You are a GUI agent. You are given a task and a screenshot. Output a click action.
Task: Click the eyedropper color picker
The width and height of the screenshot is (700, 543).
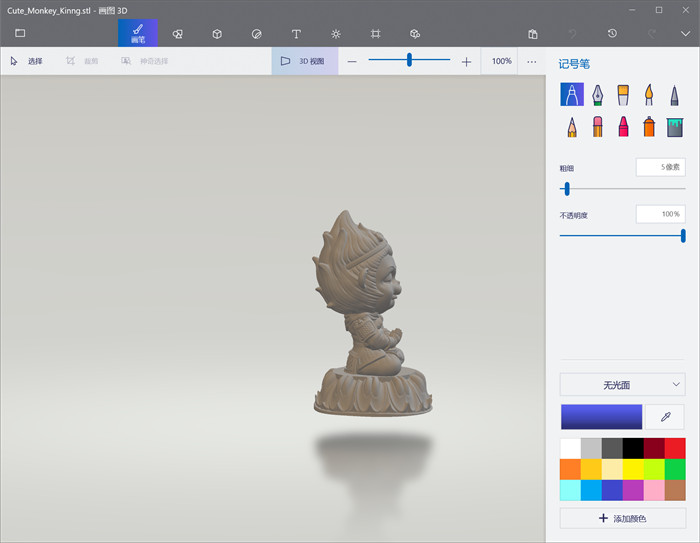click(x=665, y=417)
